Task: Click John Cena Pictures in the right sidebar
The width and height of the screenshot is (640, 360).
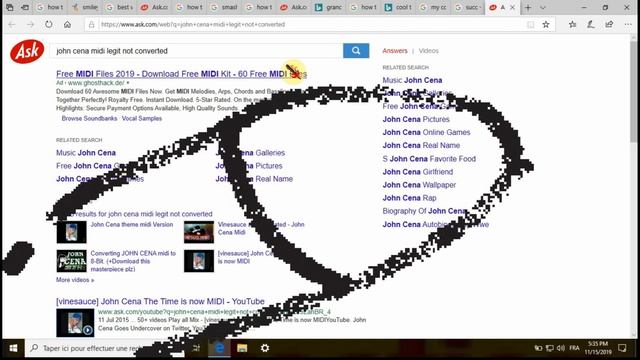Action: click(416, 119)
